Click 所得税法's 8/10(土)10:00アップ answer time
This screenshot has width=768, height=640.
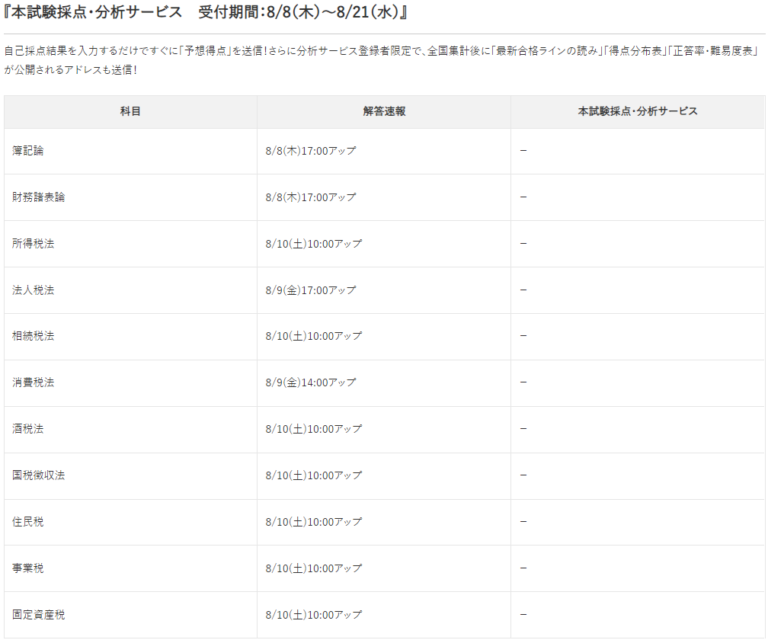coord(313,243)
